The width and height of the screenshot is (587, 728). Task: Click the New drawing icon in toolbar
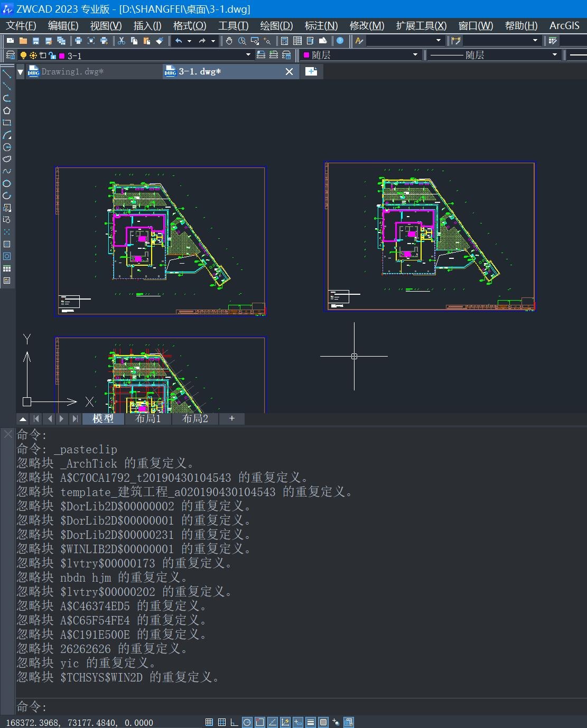[x=11, y=41]
